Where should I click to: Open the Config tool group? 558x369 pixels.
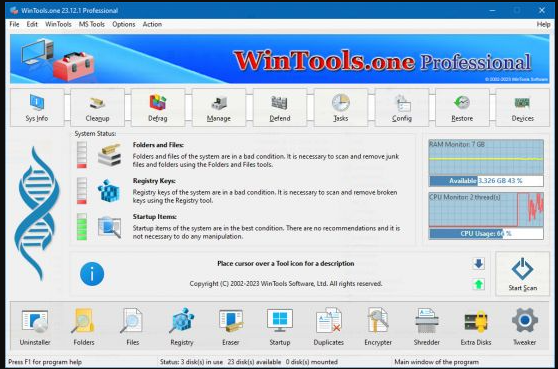402,107
